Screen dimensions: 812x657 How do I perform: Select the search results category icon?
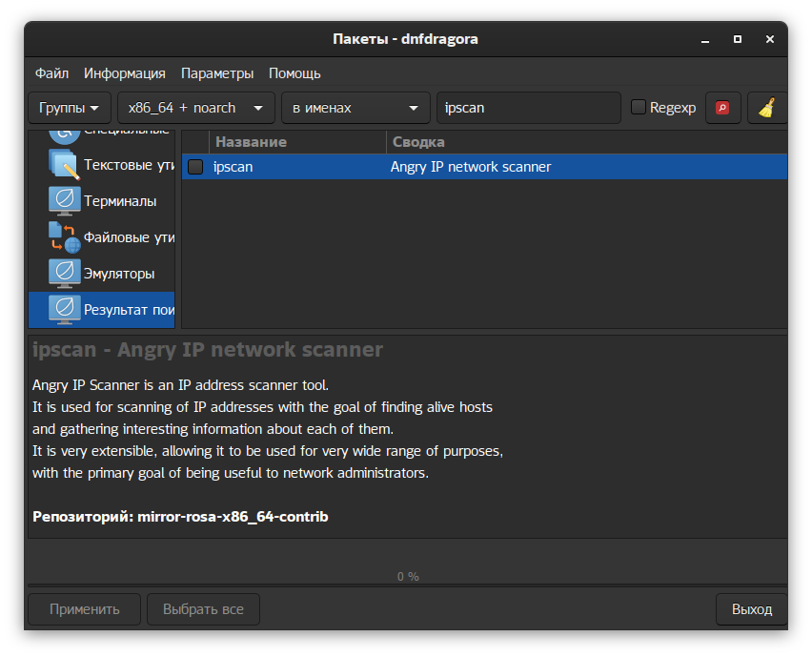(x=64, y=310)
